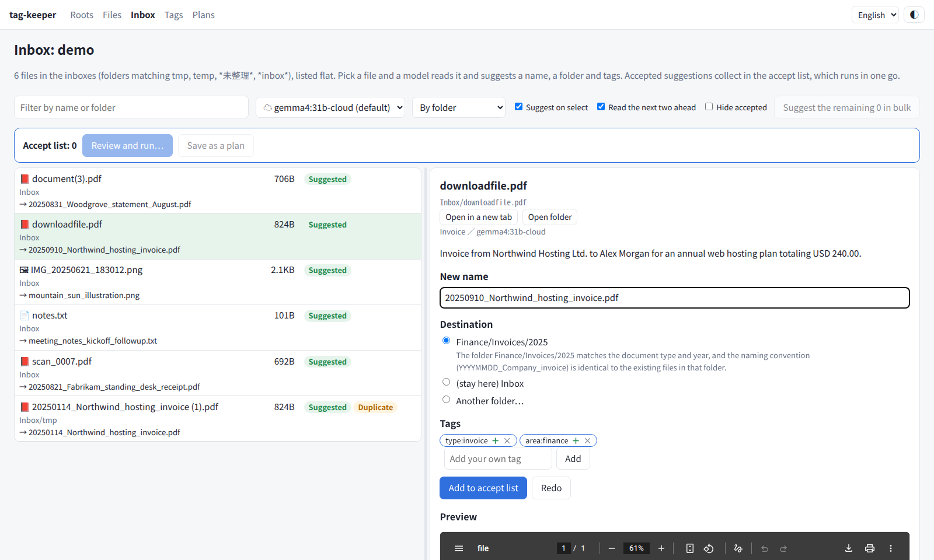Focus the Add your own tag field
934x560 pixels.
coord(498,459)
